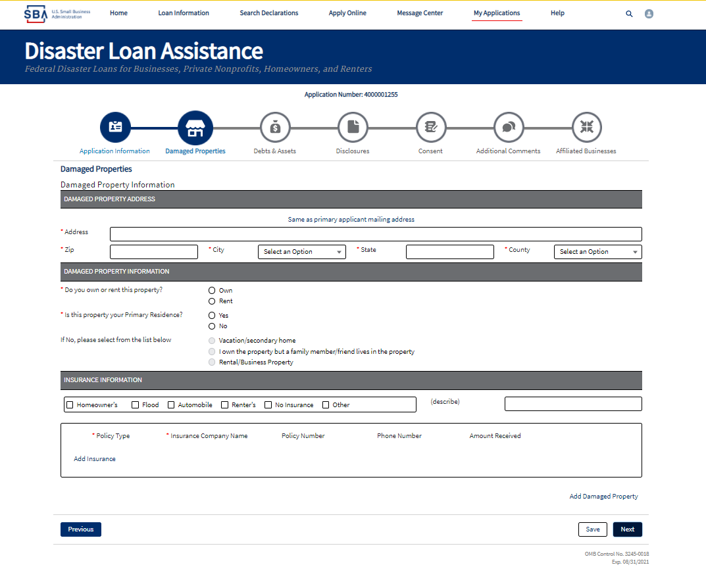Click the Affiliated Businesses step label

[x=586, y=151]
